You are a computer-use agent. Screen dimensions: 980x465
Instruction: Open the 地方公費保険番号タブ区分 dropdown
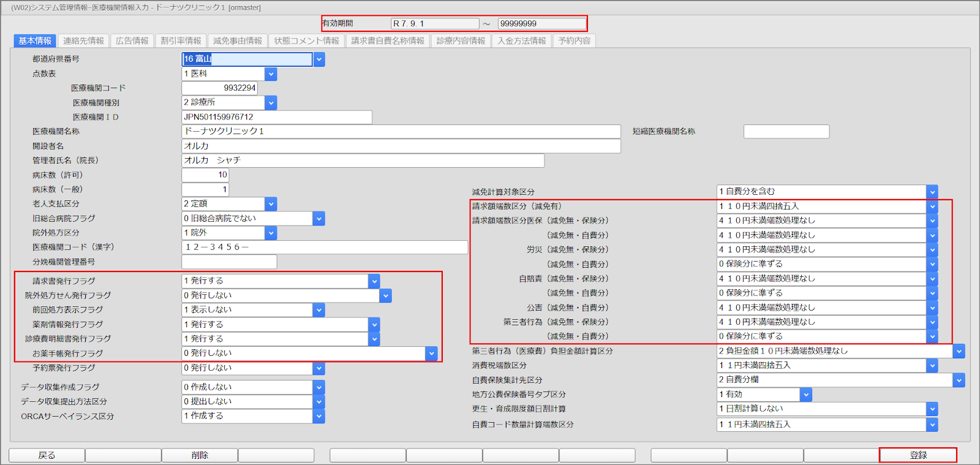click(806, 395)
